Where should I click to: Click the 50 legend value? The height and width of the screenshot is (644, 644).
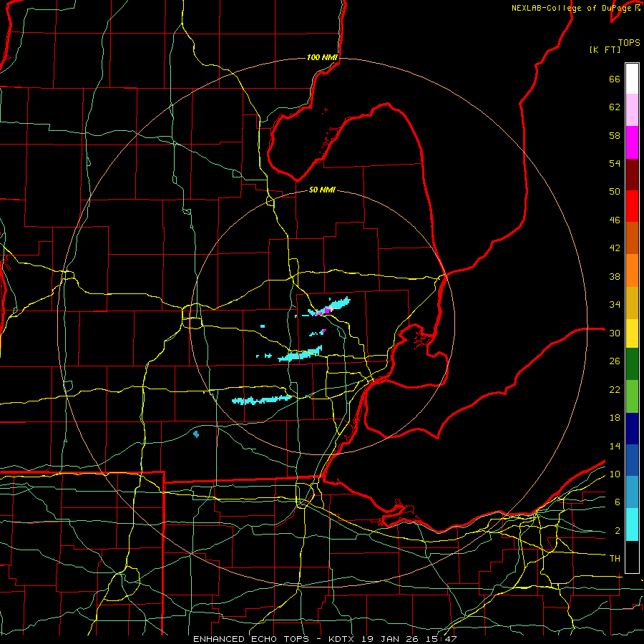pyautogui.click(x=615, y=192)
